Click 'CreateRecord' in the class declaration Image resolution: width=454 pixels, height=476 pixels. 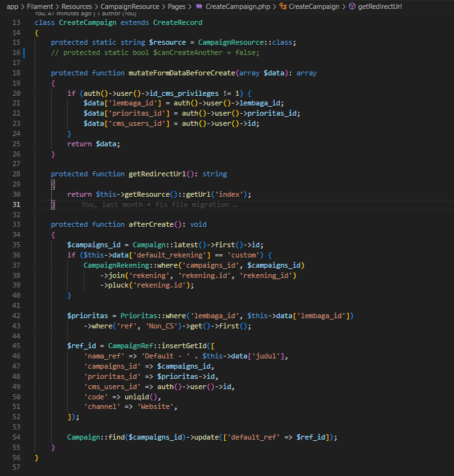point(178,22)
